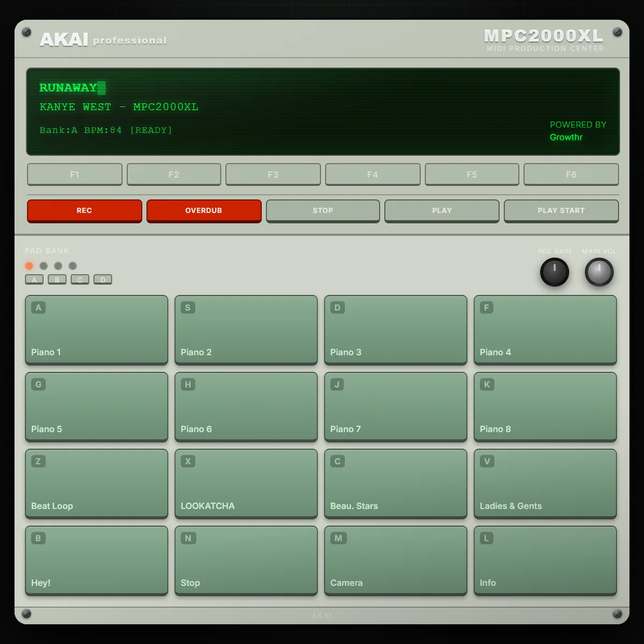Select function key F6
Screen dimensions: 644x644
click(571, 174)
